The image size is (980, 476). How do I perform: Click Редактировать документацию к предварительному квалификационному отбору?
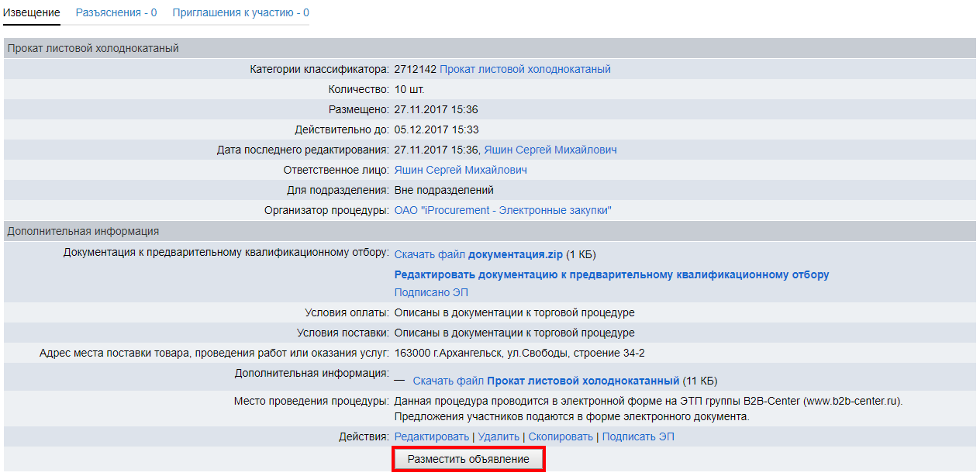pyautogui.click(x=611, y=275)
